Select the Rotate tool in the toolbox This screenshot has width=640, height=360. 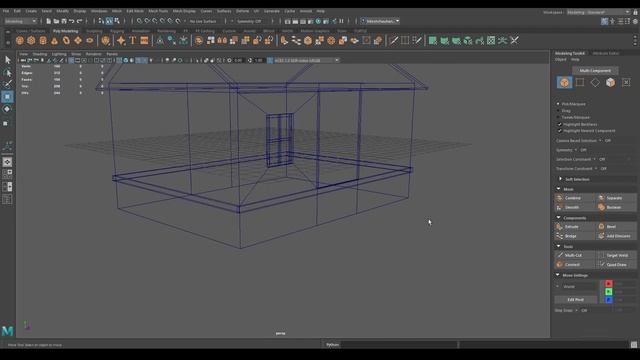[x=7, y=109]
